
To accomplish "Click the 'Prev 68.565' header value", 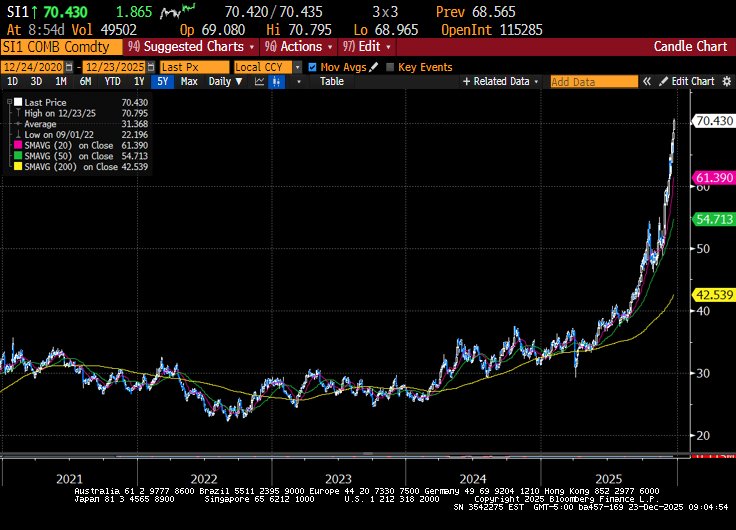I will (475, 12).
